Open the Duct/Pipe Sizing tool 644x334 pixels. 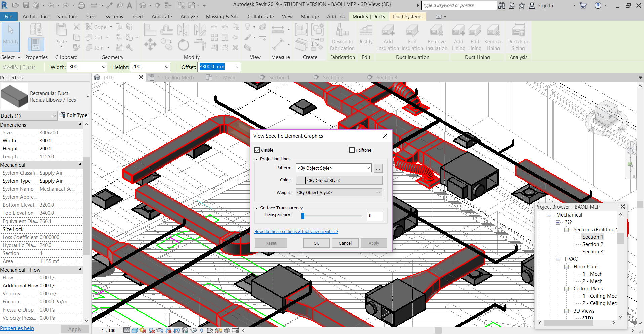(518, 37)
